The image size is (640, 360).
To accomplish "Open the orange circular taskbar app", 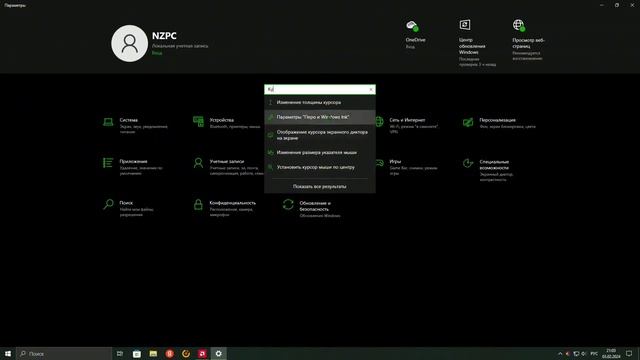I will point(186,353).
